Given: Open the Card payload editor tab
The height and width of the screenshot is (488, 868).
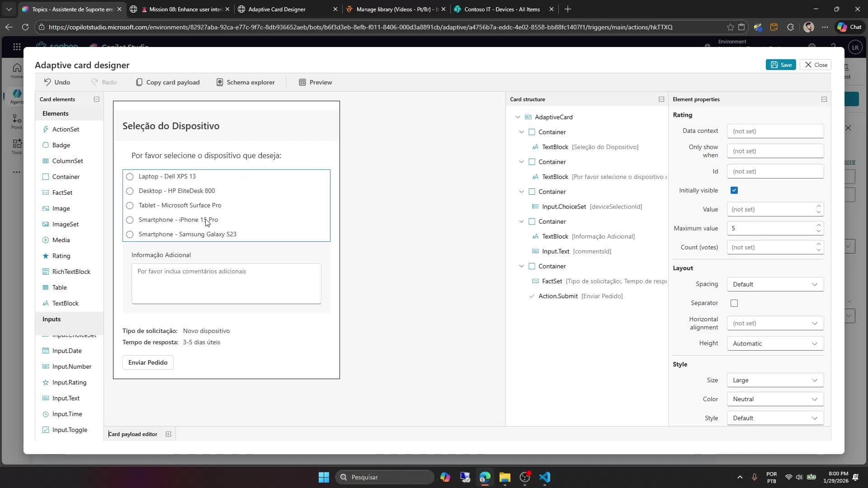Looking at the screenshot, I should click(133, 434).
